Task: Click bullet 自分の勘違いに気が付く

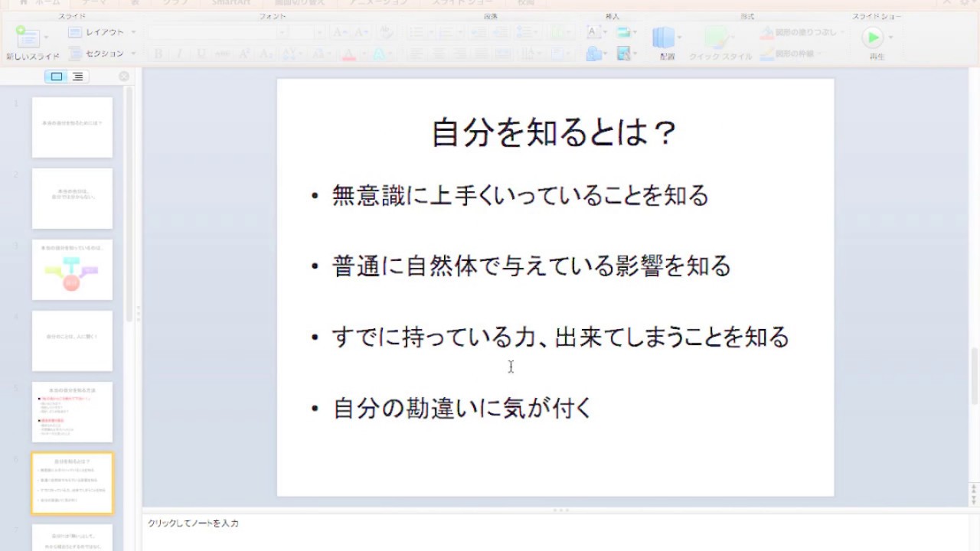Action: 462,408
